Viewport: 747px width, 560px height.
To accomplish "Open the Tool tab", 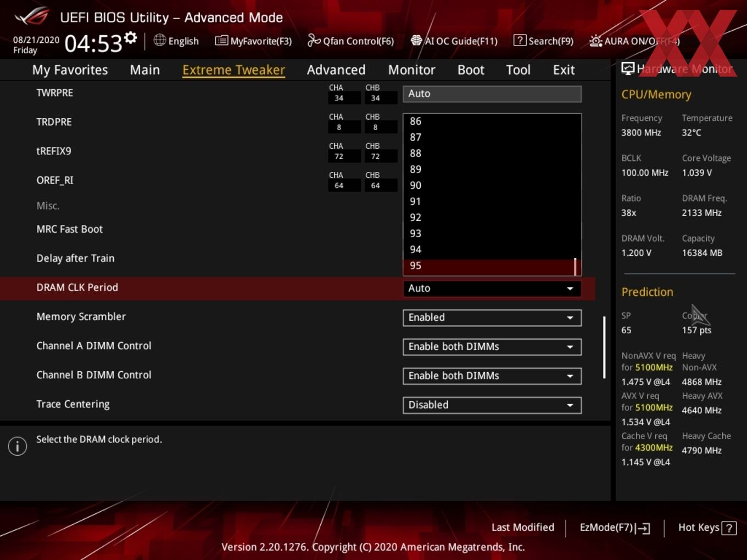I will pyautogui.click(x=518, y=70).
